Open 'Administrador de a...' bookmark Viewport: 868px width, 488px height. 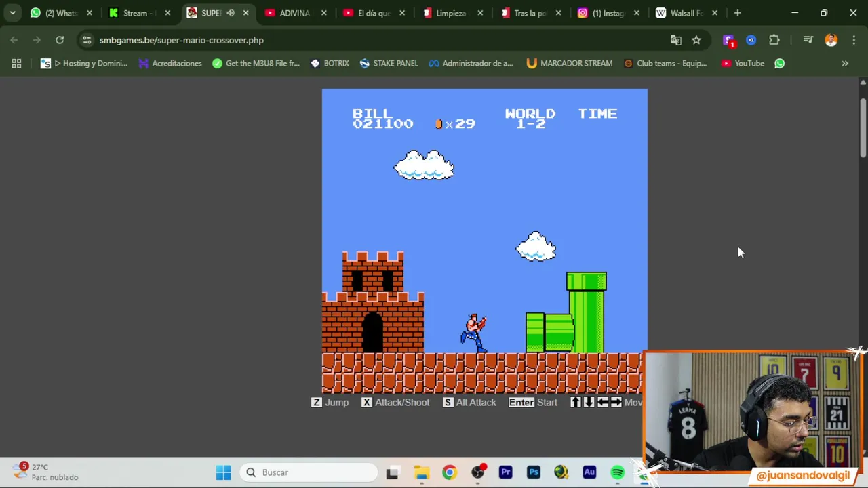coord(471,63)
